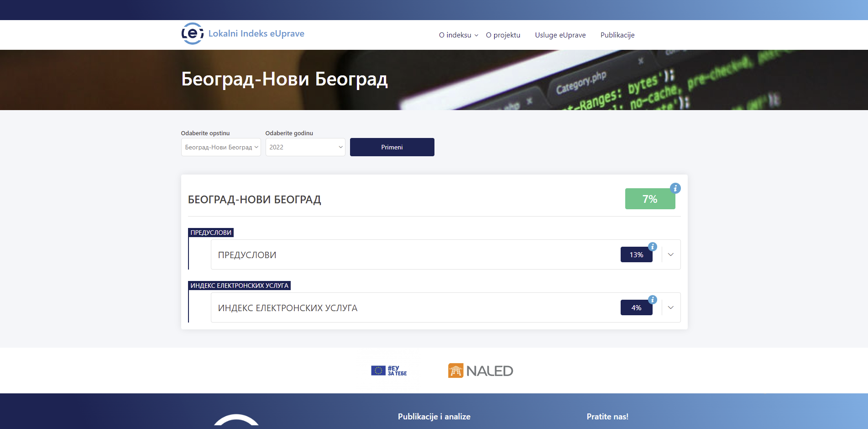Image resolution: width=868 pixels, height=429 pixels.
Task: Show info icon on 4% badge
Action: 653,300
